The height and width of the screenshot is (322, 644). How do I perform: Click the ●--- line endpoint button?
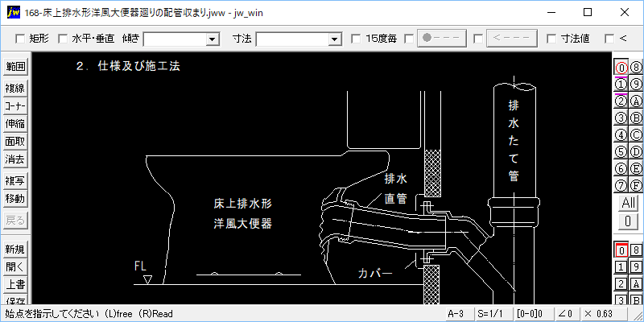[x=442, y=38]
